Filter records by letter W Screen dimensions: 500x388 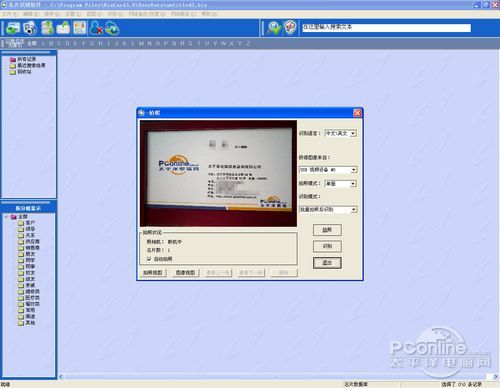(x=223, y=43)
